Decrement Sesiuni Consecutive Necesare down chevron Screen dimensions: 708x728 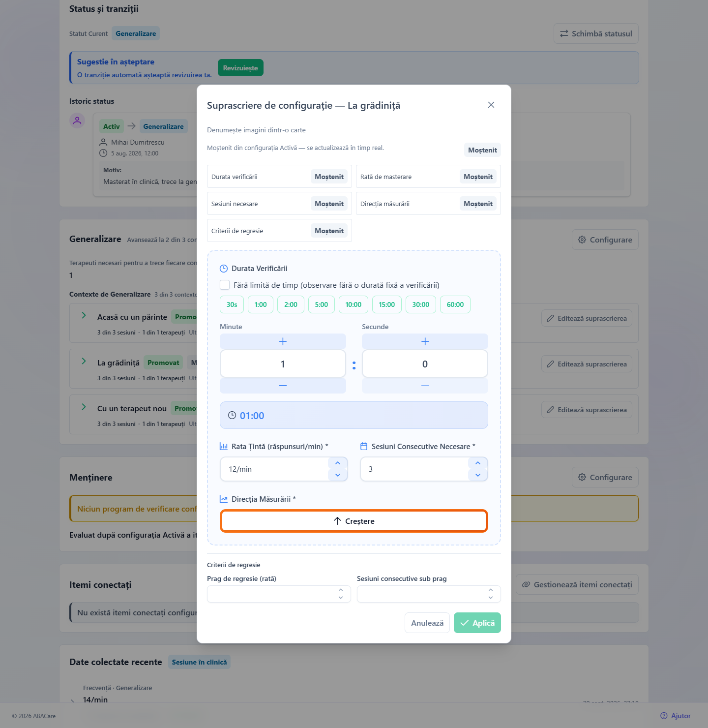478,475
